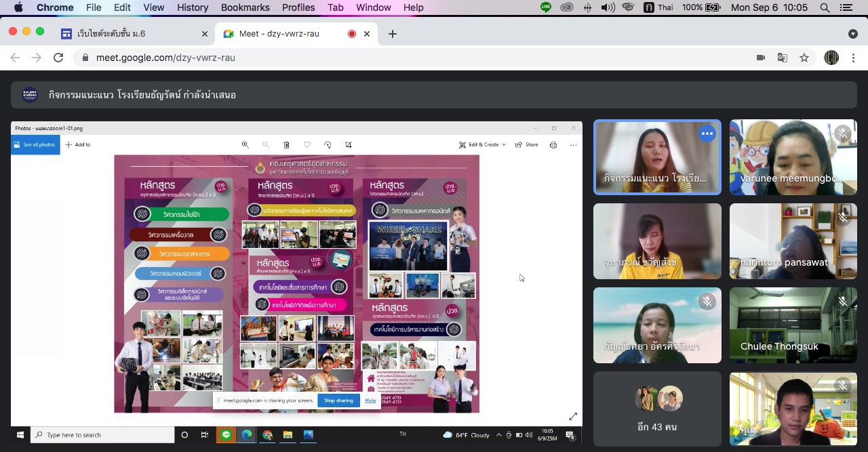Viewport: 868px width, 452px height.
Task: Open the Chrome tab search dropdown arrow
Action: click(x=852, y=34)
